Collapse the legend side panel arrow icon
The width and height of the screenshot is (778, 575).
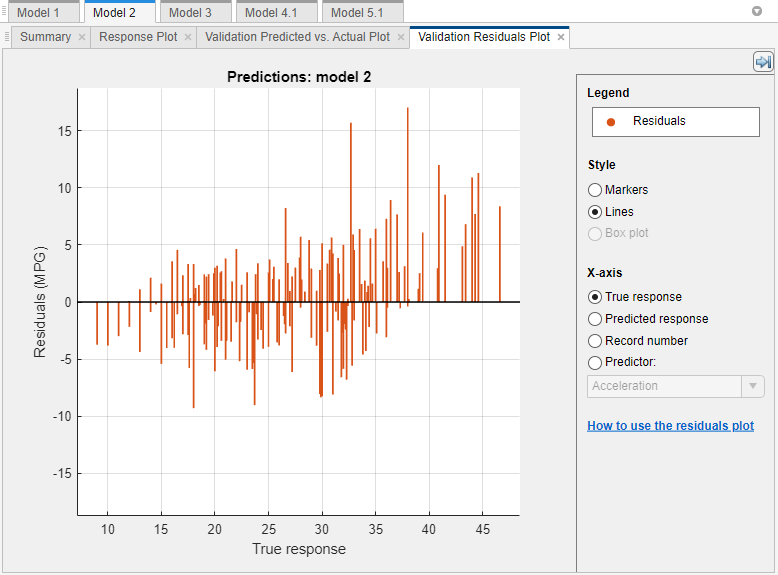[763, 62]
